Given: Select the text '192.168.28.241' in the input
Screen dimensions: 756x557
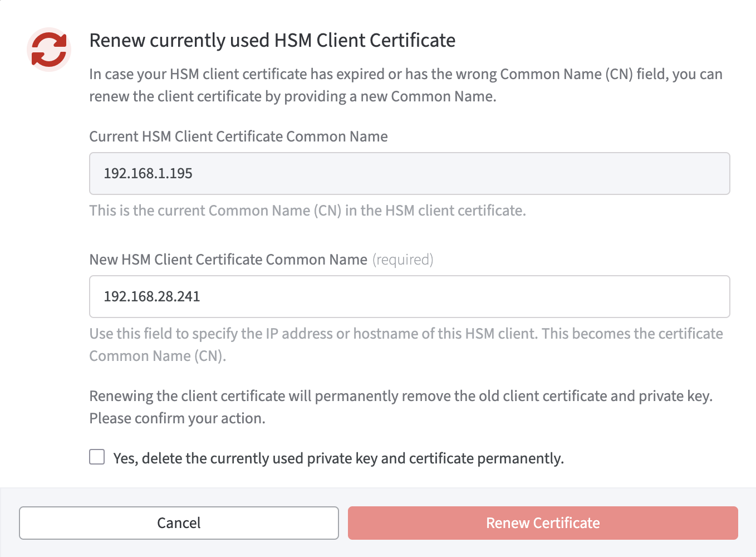Looking at the screenshot, I should 152,296.
